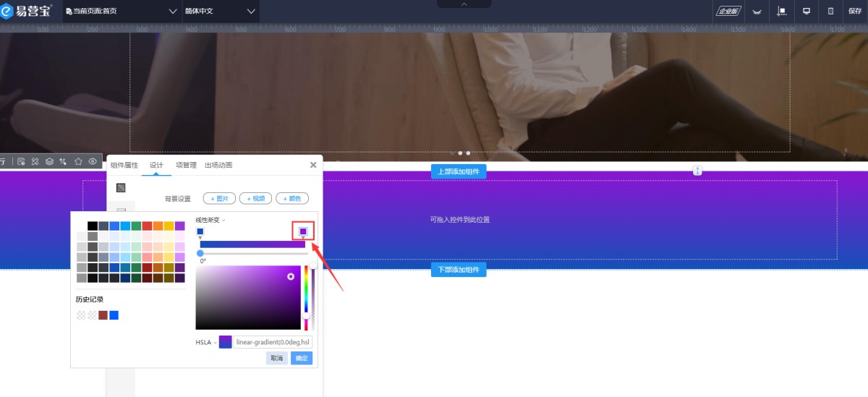Click the 下部添加组件 button
Viewport: 868px width, 397px height.
pos(459,270)
